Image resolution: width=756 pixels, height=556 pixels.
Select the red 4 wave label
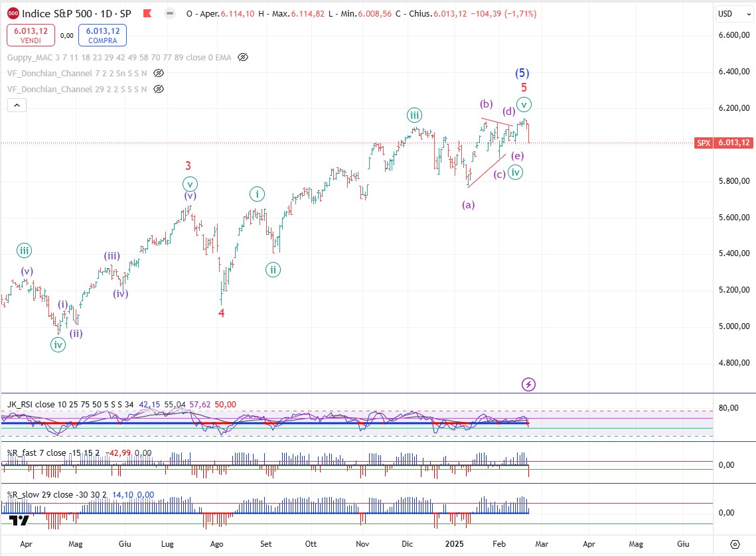(221, 313)
